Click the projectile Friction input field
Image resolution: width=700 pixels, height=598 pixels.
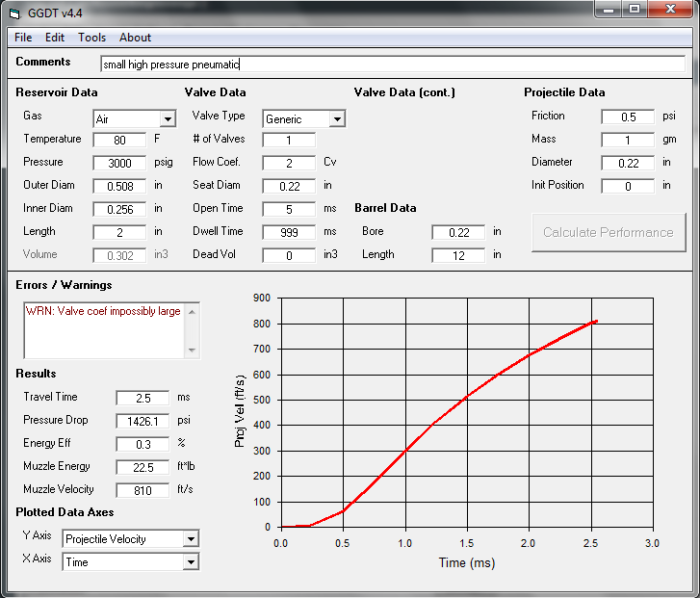click(x=627, y=117)
